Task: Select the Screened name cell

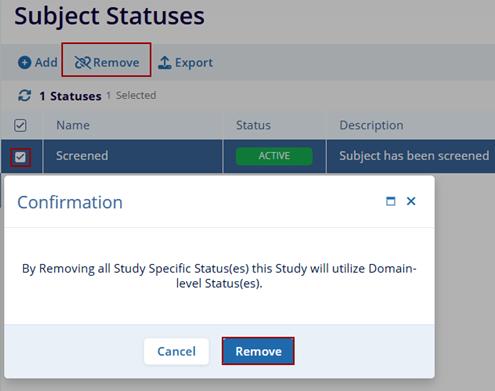Action: 82,156
